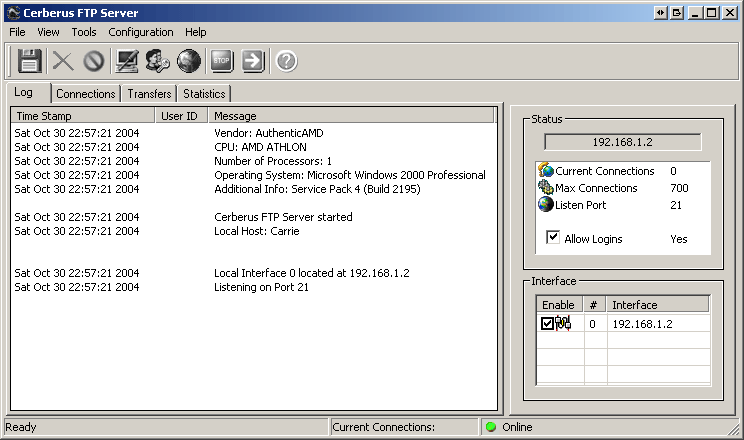Click the Allow Logins 'Yes' value
Image resolution: width=744 pixels, height=440 pixels.
(x=679, y=239)
